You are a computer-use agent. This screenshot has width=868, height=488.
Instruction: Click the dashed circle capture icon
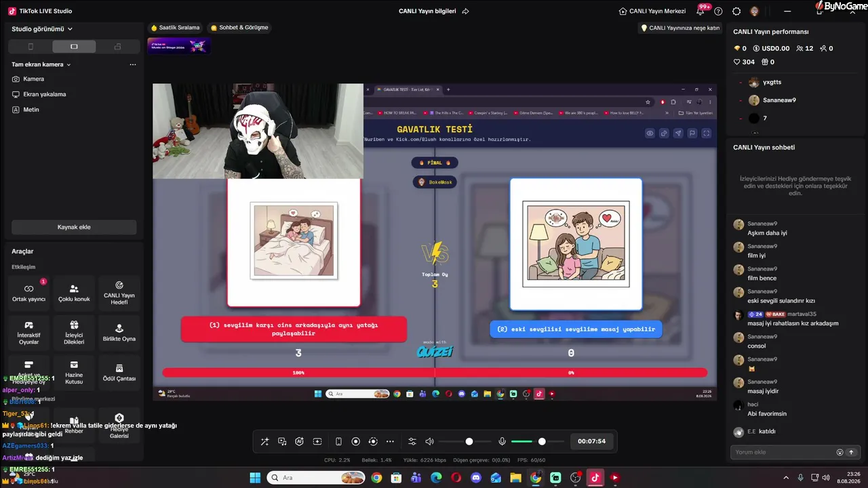[x=372, y=441]
